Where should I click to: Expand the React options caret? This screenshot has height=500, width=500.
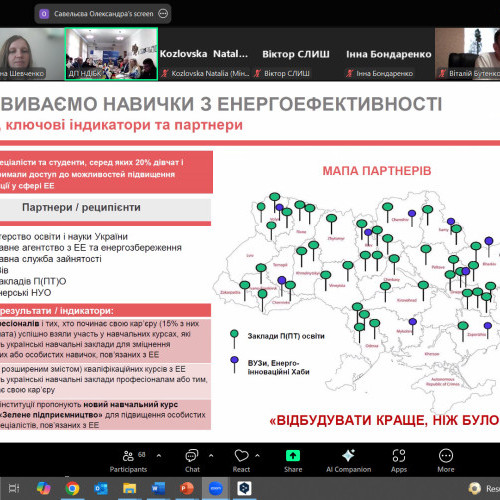(257, 455)
